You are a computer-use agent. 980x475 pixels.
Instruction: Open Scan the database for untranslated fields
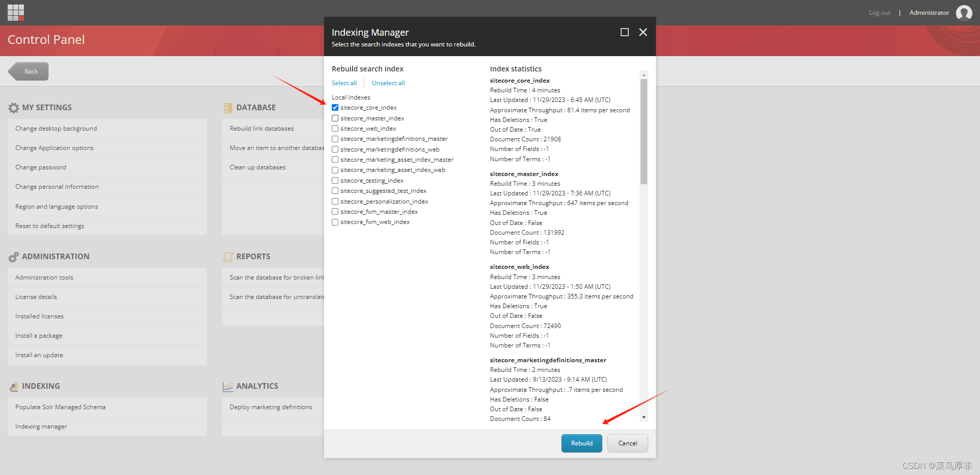[273, 297]
